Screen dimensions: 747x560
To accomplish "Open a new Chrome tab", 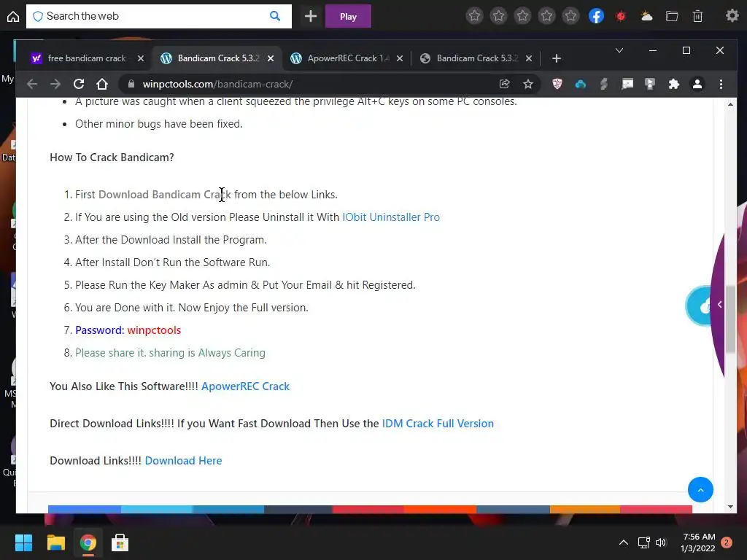I will (x=556, y=58).
